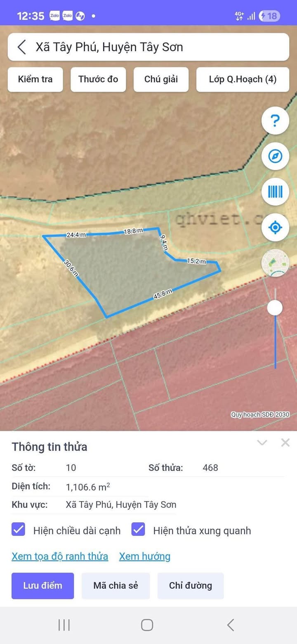Toggle Hiện thửa xung quanh checkbox
Viewport: 297px width, 644px height.
pos(138,529)
